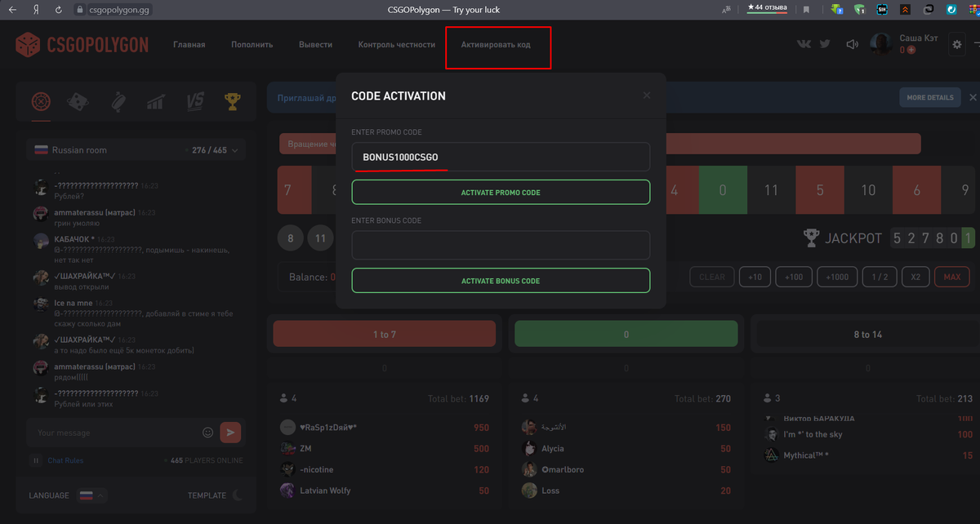
Task: Go to the Главная menu item
Action: pyautogui.click(x=189, y=45)
